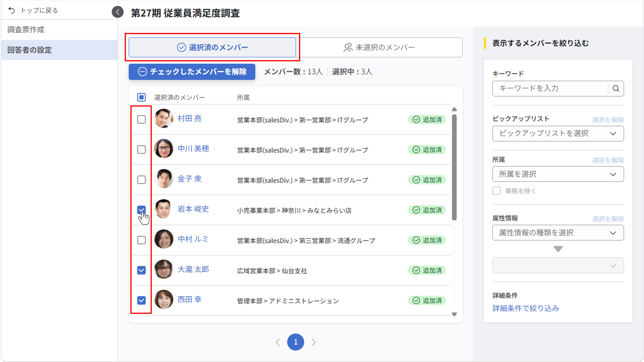
Task: Switch to 未選択のメンバー tab
Action: 379,47
